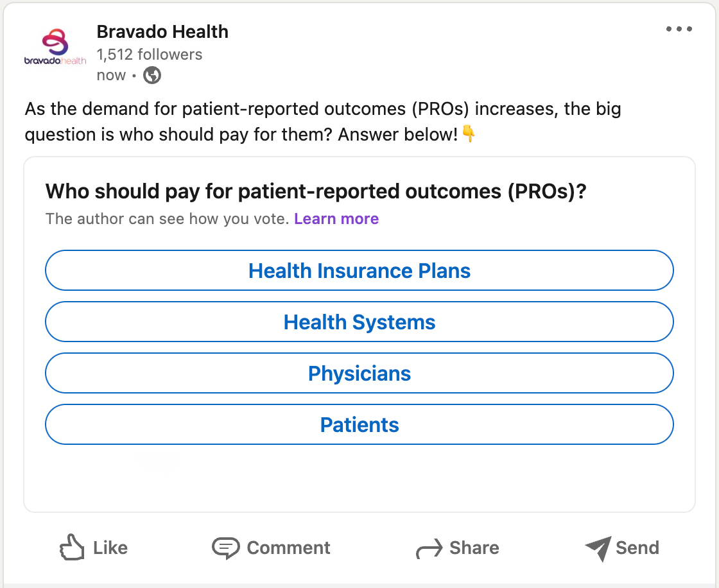Click the thumbs-up Like icon
This screenshot has width=719, height=588.
(x=72, y=548)
